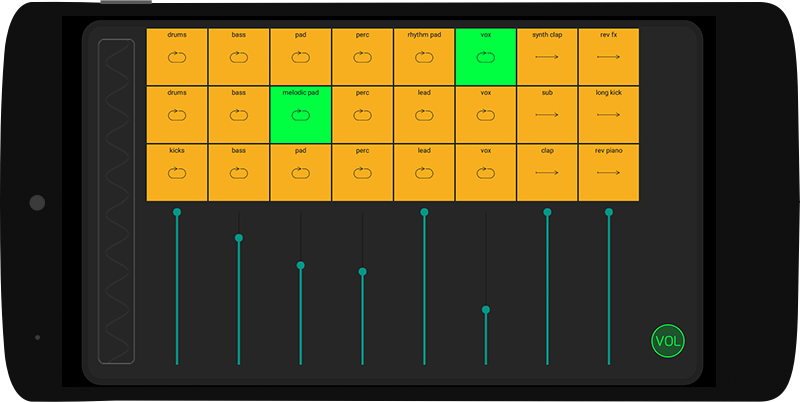
Task: Trigger the synth clap one-shot pad
Action: click(547, 57)
